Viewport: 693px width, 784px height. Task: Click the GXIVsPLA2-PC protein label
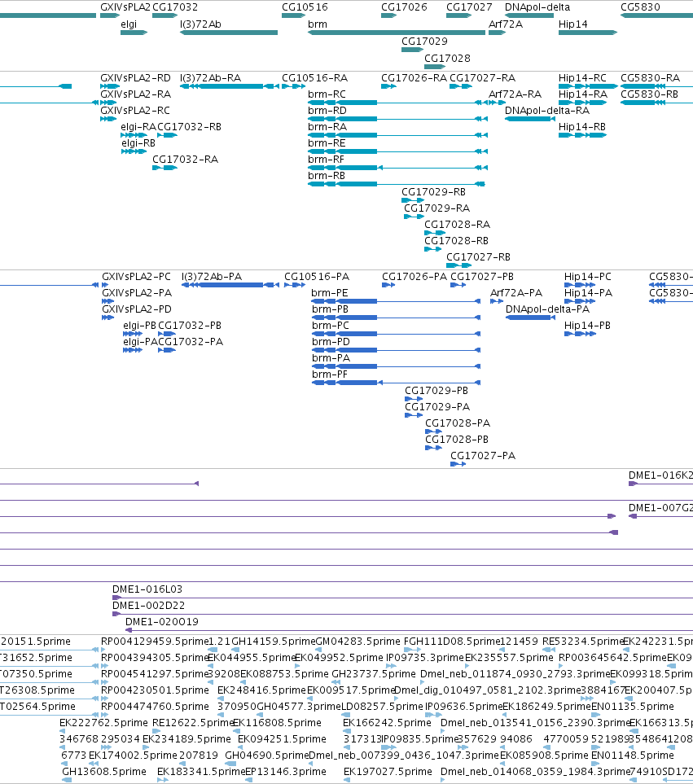pos(137,277)
